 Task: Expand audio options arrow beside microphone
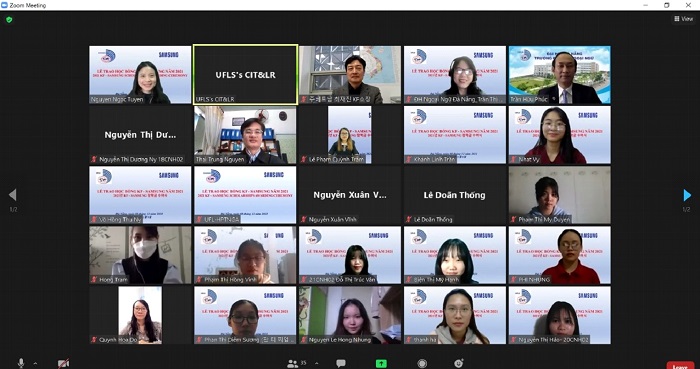35,363
